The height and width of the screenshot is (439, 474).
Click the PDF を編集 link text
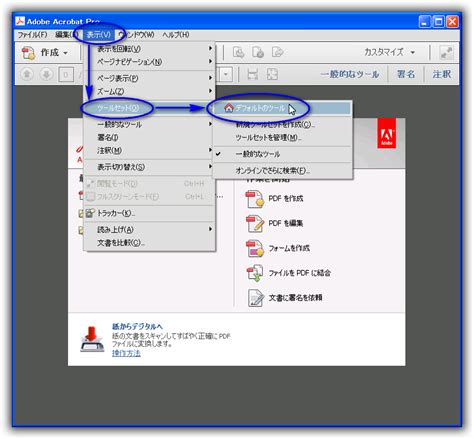point(286,223)
